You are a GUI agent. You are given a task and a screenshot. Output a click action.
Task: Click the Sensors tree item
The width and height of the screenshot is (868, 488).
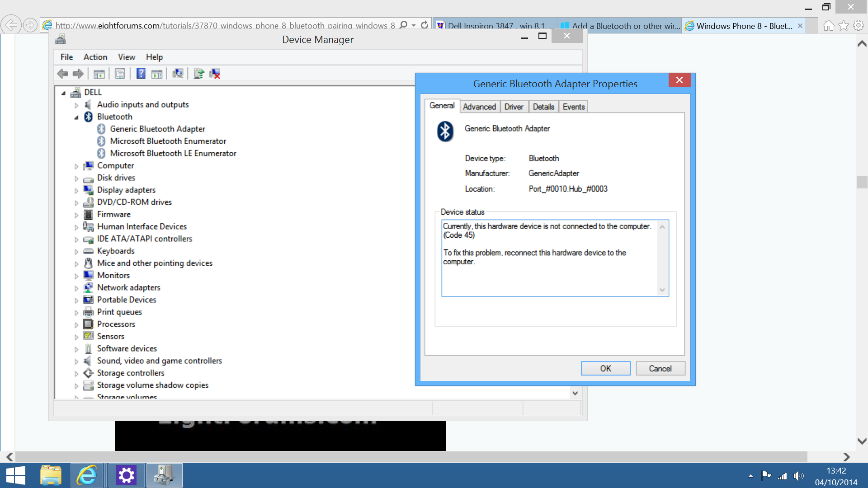click(x=111, y=336)
